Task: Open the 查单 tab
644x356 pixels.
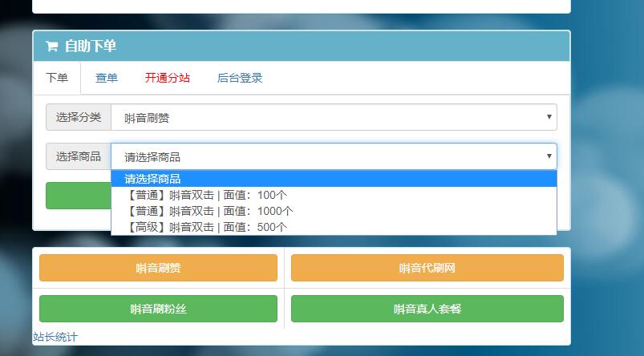Action: pos(107,78)
